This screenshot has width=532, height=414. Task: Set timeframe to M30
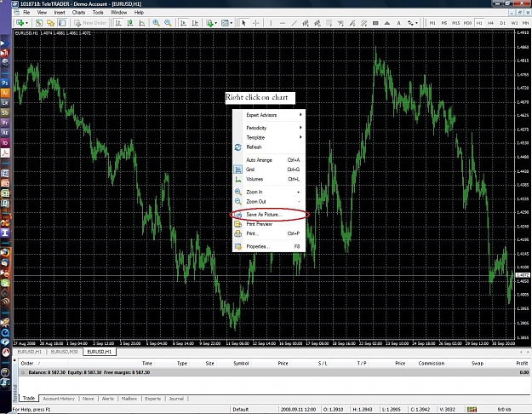point(467,23)
